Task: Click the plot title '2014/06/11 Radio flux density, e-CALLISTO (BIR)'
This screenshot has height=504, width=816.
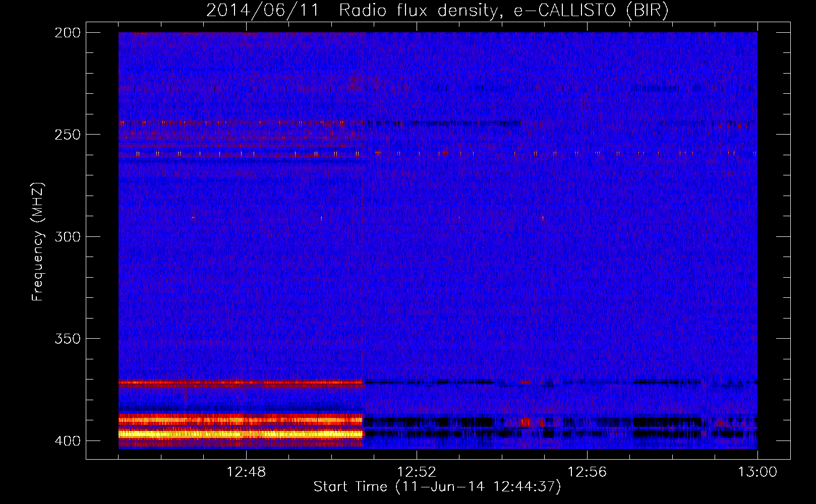Action: click(437, 11)
